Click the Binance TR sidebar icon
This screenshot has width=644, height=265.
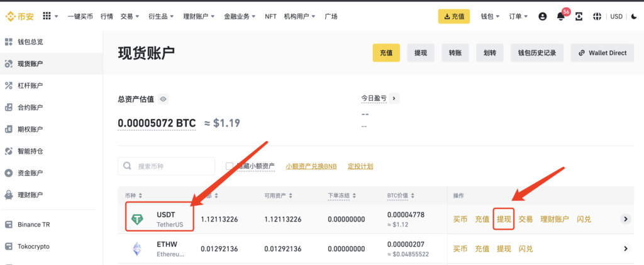(x=9, y=225)
